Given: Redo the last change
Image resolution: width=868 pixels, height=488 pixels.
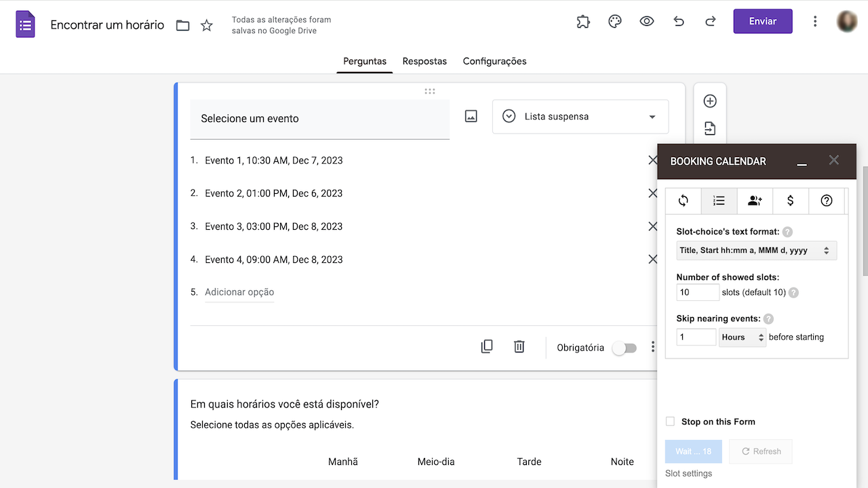Looking at the screenshot, I should point(711,22).
